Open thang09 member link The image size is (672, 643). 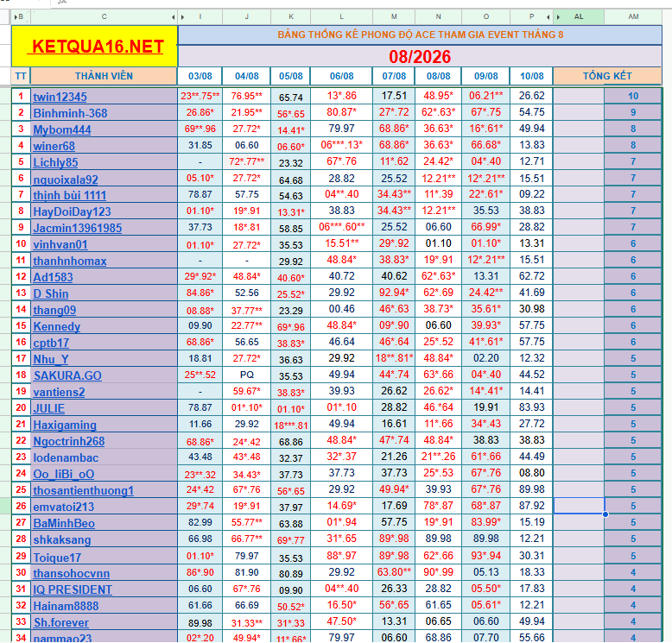55,310
